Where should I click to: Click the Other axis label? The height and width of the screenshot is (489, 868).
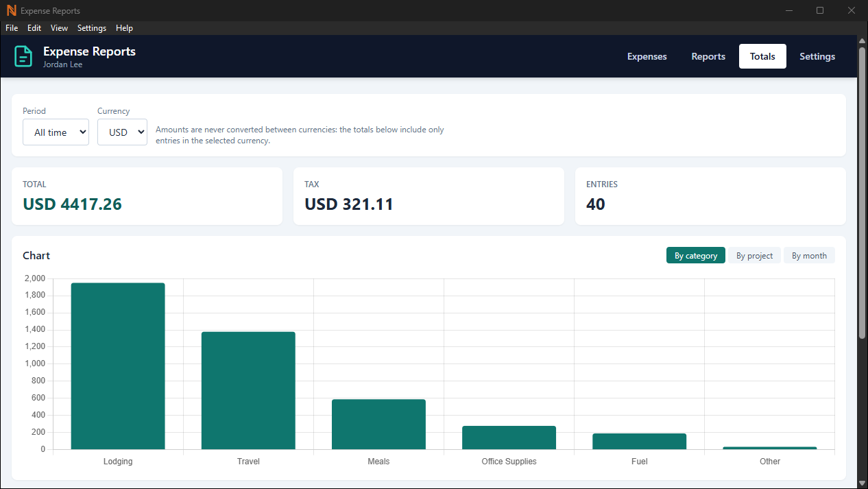tap(770, 462)
